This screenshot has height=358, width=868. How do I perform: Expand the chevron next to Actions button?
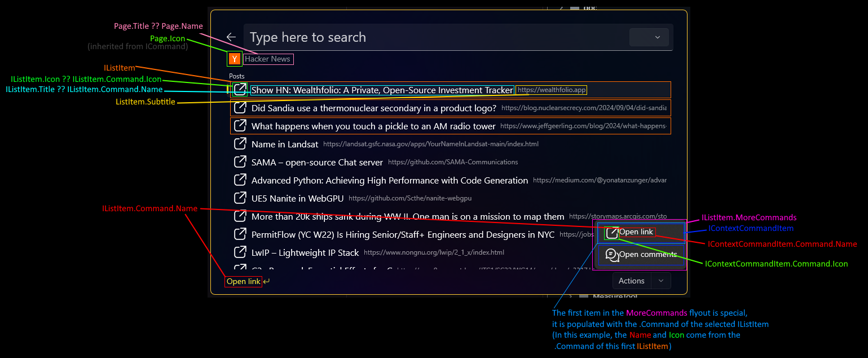pos(661,281)
